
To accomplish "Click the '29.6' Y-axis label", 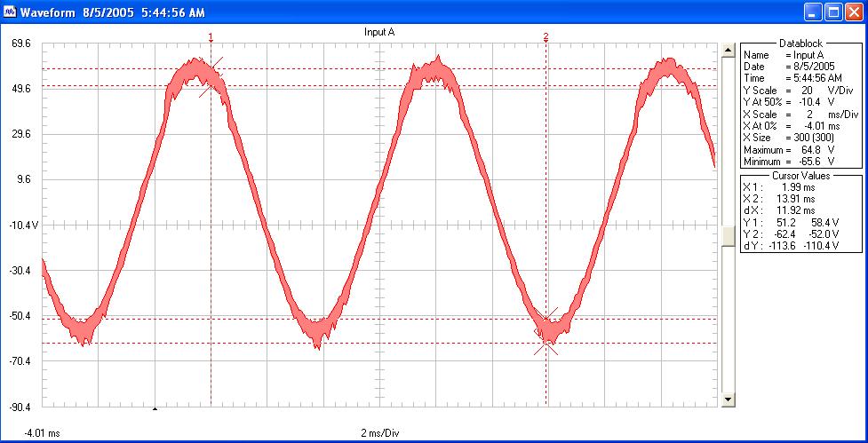I will pyautogui.click(x=21, y=134).
